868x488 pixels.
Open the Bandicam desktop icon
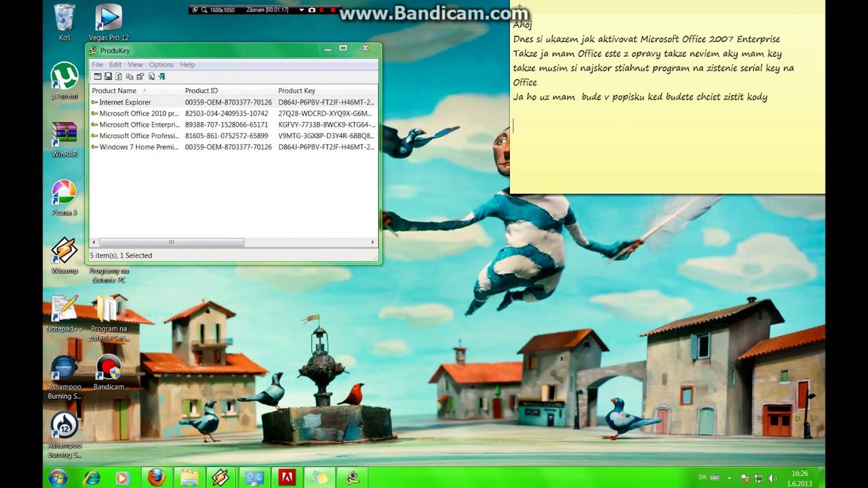coord(108,372)
